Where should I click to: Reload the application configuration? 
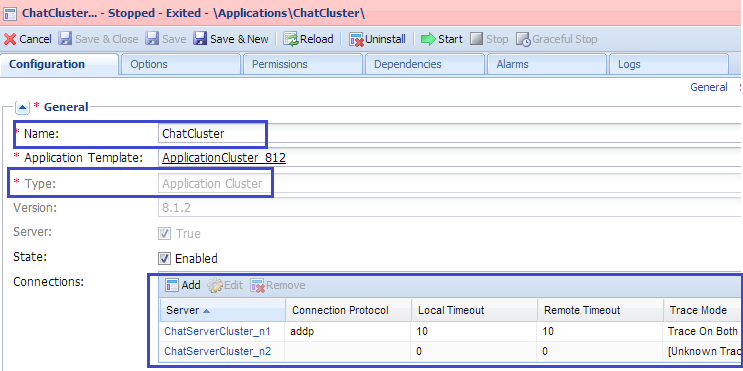pos(309,39)
